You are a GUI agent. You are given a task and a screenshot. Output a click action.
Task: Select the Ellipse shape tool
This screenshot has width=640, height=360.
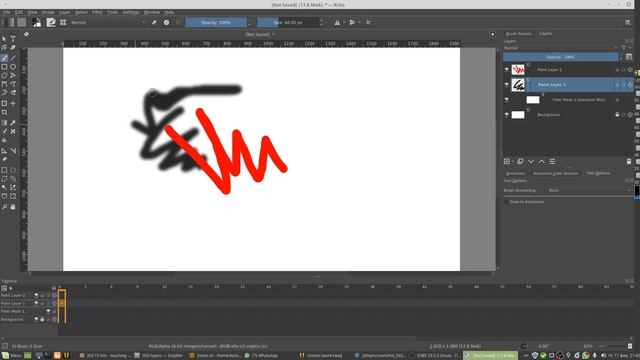coord(13,67)
